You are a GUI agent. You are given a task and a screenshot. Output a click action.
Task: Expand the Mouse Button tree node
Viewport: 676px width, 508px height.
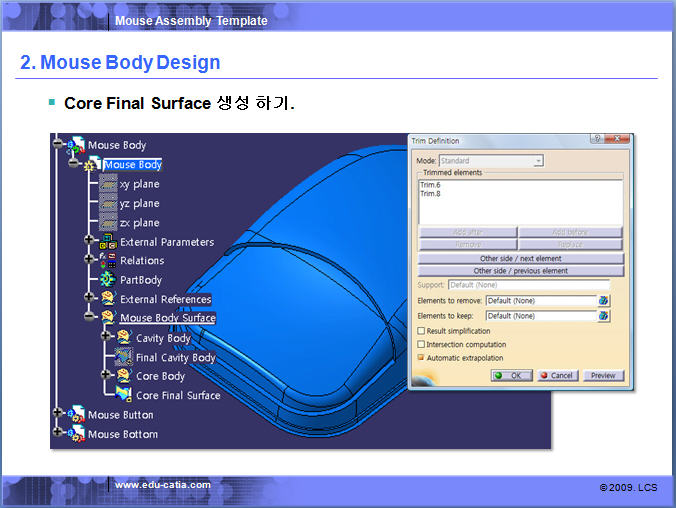tap(58, 414)
